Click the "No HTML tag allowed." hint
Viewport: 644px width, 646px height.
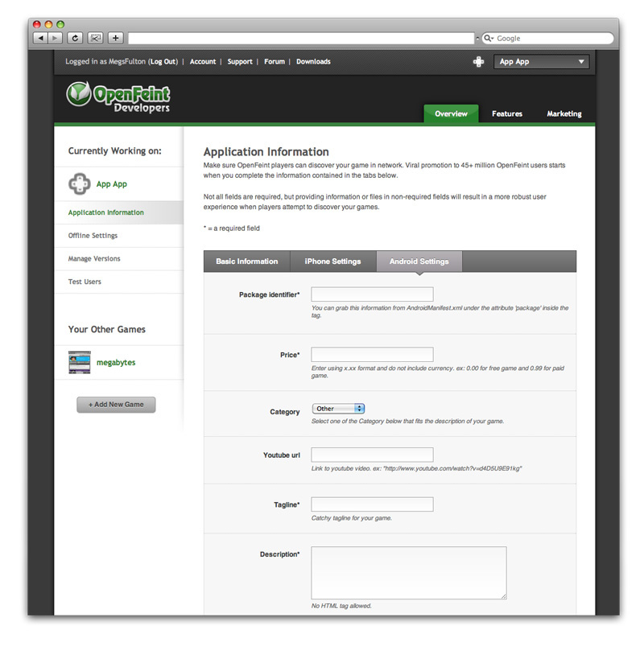pyautogui.click(x=341, y=606)
